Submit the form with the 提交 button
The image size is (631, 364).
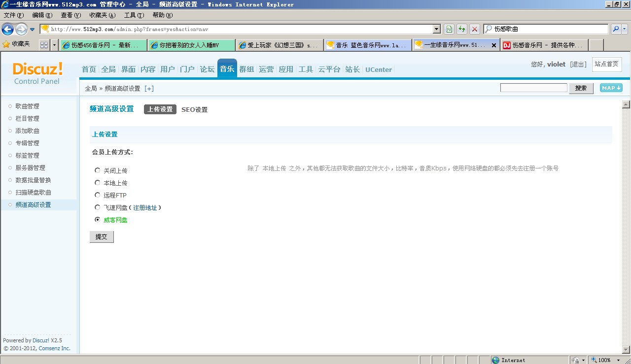[x=102, y=237]
